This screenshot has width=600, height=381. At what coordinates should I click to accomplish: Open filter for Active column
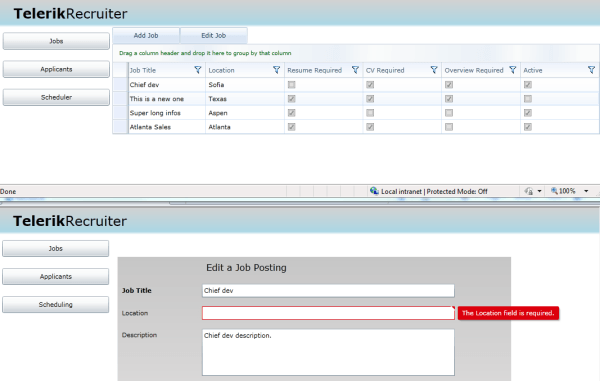click(x=591, y=70)
